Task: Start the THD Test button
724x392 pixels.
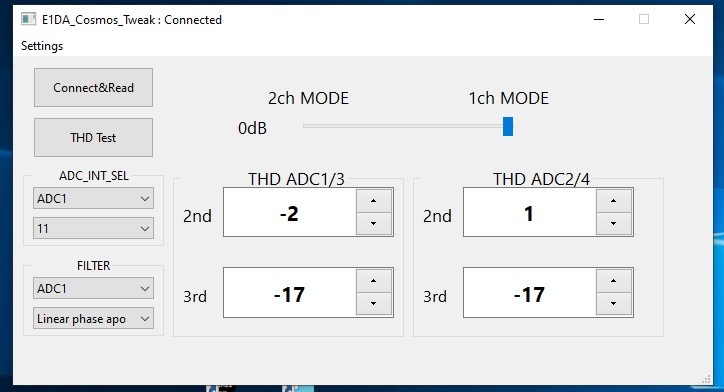Action: pyautogui.click(x=93, y=138)
